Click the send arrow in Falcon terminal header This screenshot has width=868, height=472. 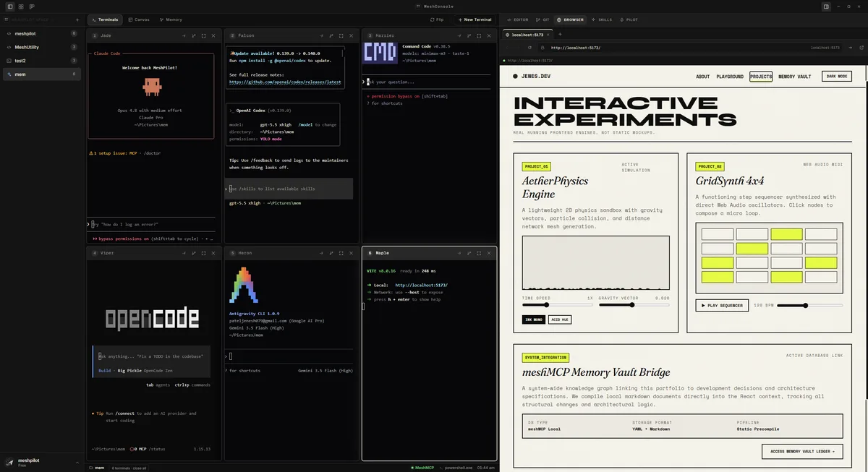pyautogui.click(x=320, y=35)
